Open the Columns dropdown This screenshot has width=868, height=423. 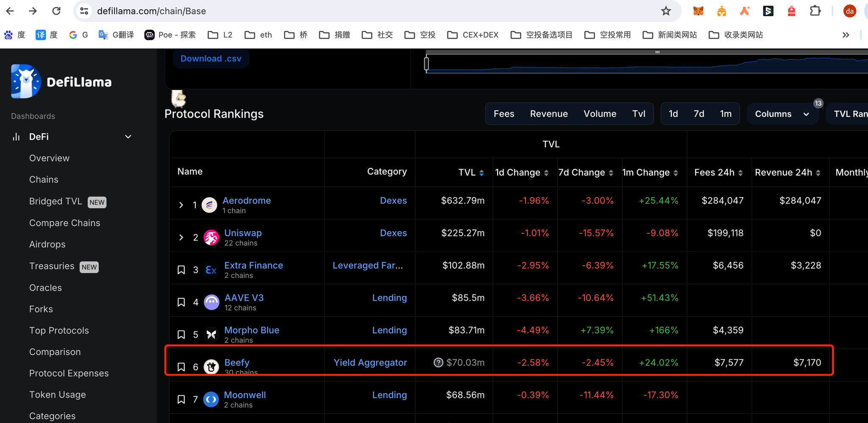782,114
